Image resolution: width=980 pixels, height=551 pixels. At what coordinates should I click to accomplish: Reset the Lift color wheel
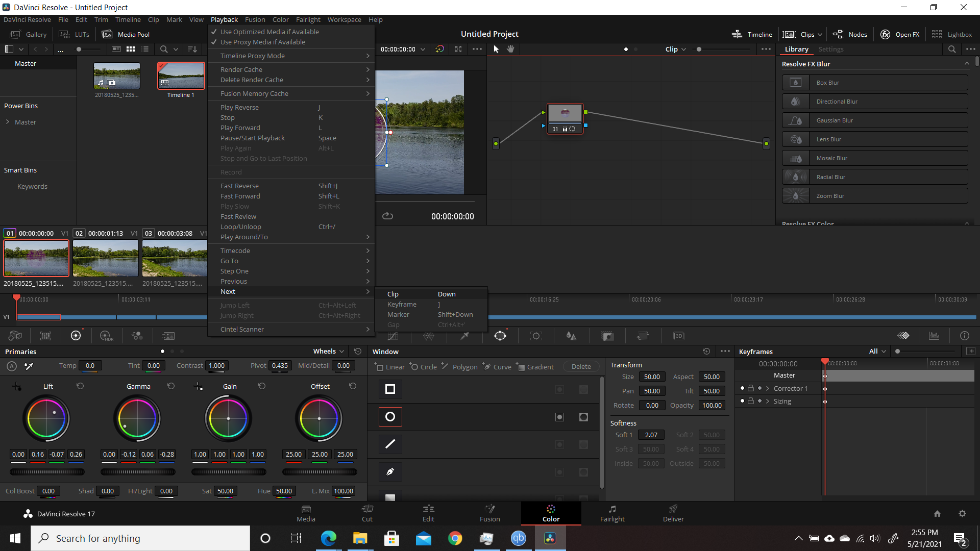[80, 386]
